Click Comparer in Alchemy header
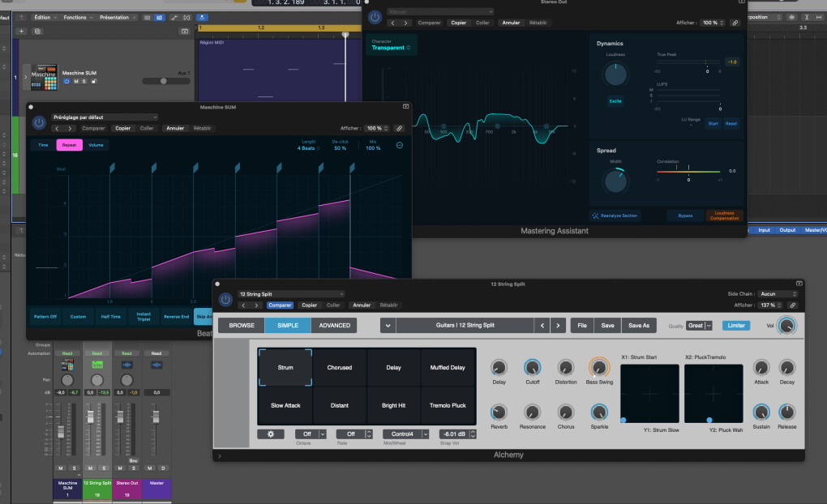The width and height of the screenshot is (827, 504). 280,305
